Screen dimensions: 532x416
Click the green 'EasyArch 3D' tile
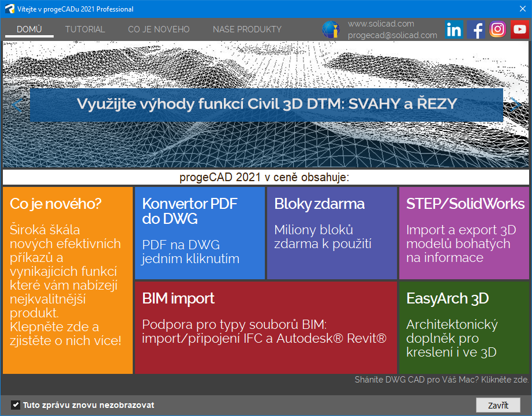tap(464, 327)
